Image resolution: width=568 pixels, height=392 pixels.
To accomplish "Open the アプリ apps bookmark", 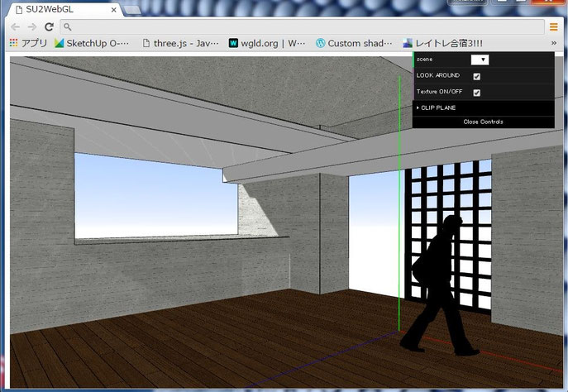I will pos(28,44).
